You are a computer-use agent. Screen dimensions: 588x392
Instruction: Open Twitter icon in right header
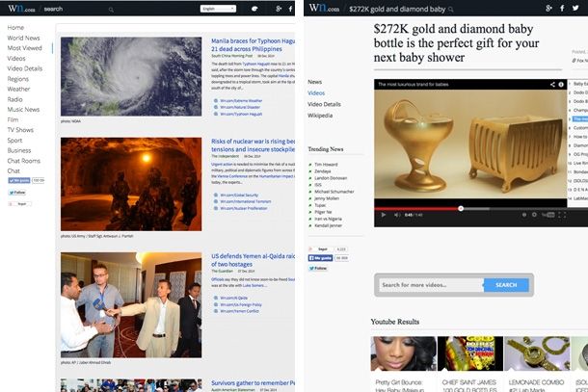coord(575,8)
